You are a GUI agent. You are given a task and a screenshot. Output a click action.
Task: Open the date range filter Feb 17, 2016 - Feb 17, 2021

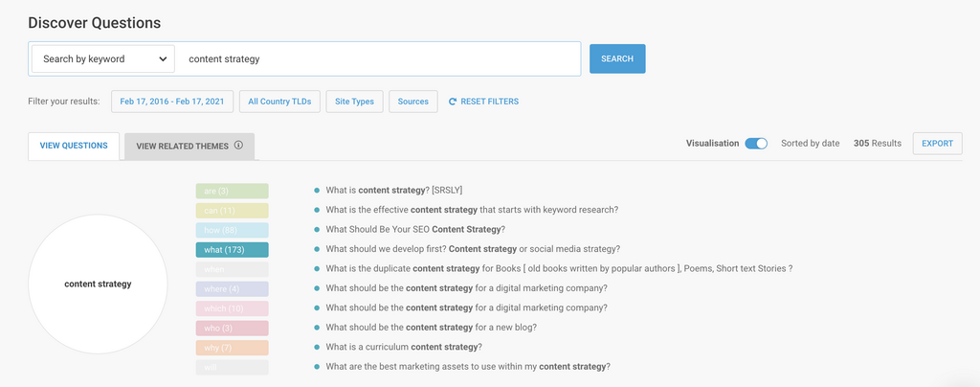click(171, 102)
